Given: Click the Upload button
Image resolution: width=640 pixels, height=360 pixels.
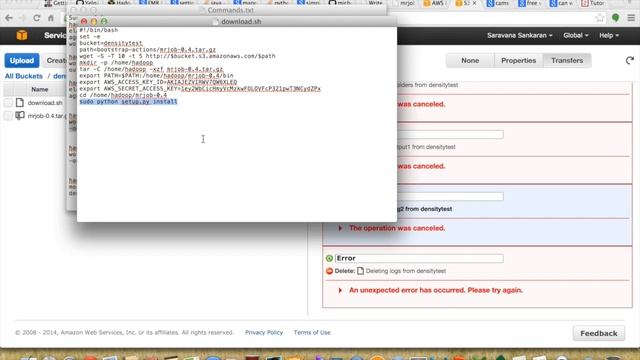Looking at the screenshot, I should pyautogui.click(x=22, y=60).
